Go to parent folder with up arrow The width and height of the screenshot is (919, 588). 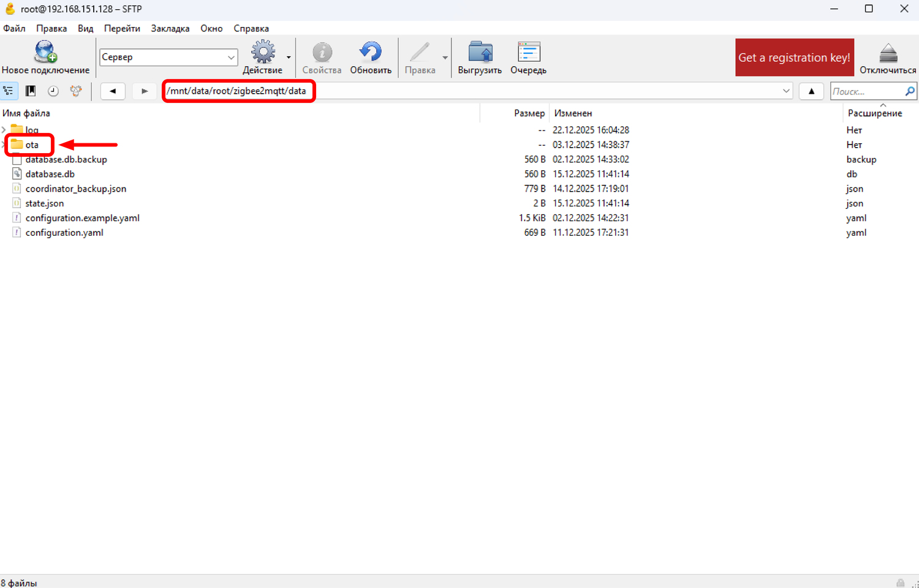[811, 91]
